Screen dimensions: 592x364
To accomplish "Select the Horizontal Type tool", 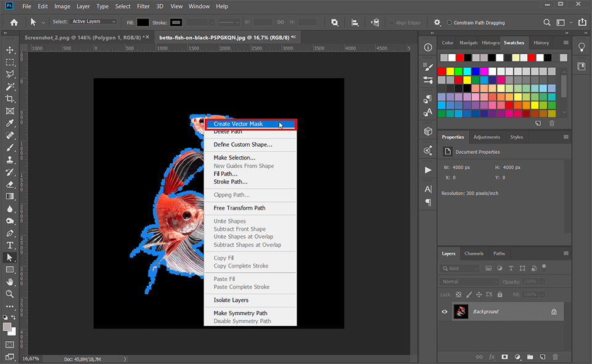I will [10, 246].
